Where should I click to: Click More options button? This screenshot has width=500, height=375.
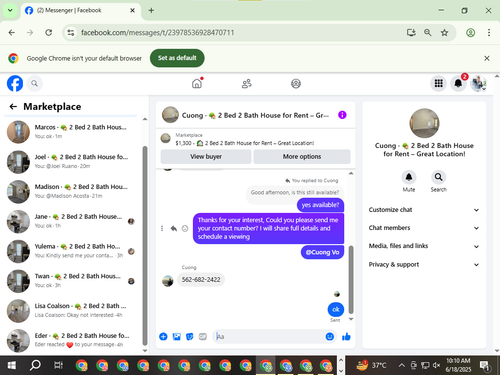302,157
